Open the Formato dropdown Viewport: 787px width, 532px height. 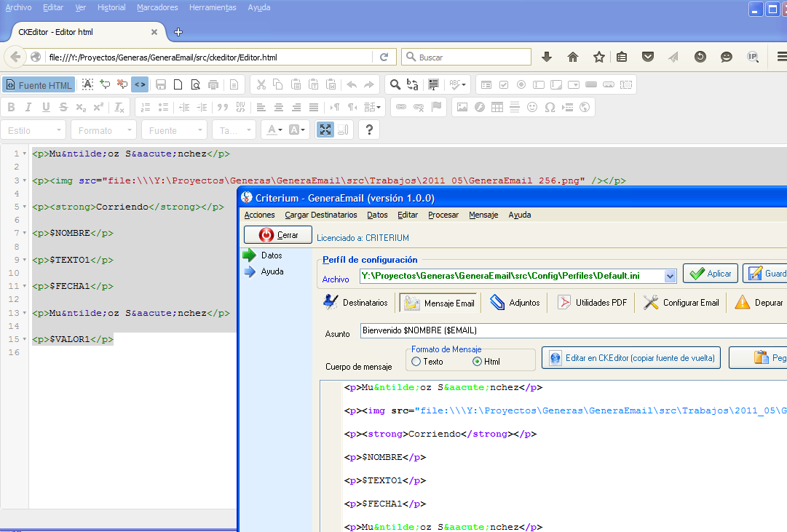pos(104,130)
